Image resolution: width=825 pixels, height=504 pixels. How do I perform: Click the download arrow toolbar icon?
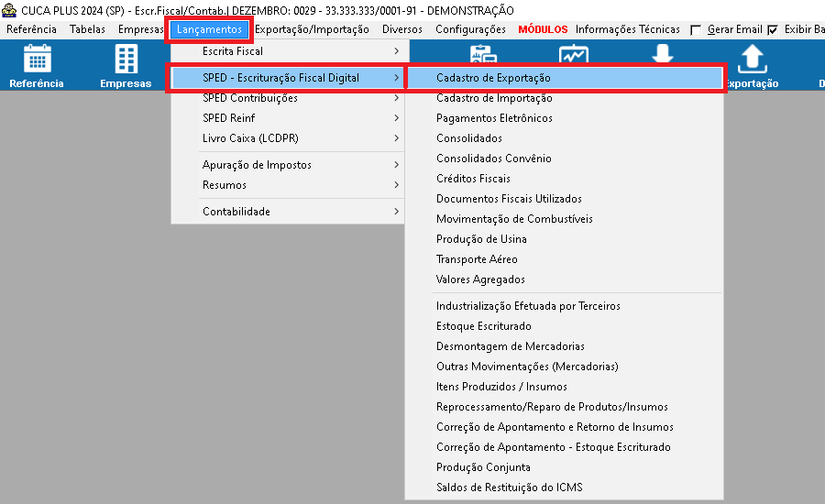pos(663,53)
